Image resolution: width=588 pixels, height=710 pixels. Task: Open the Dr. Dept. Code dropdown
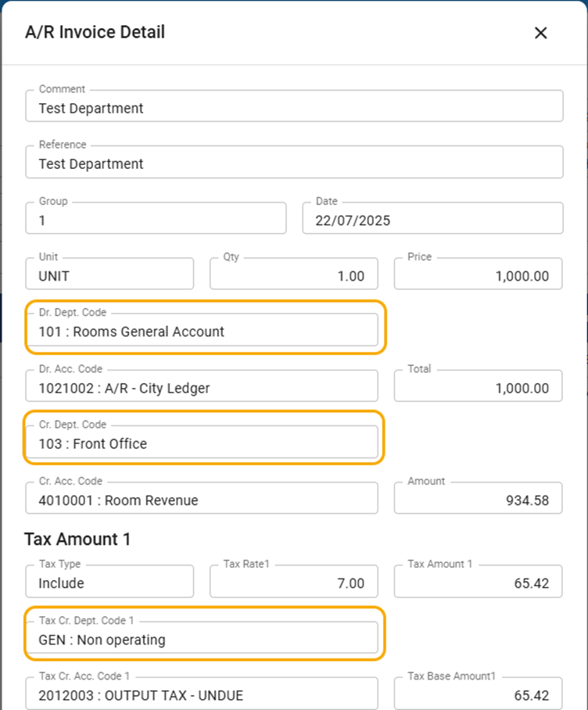click(x=202, y=331)
